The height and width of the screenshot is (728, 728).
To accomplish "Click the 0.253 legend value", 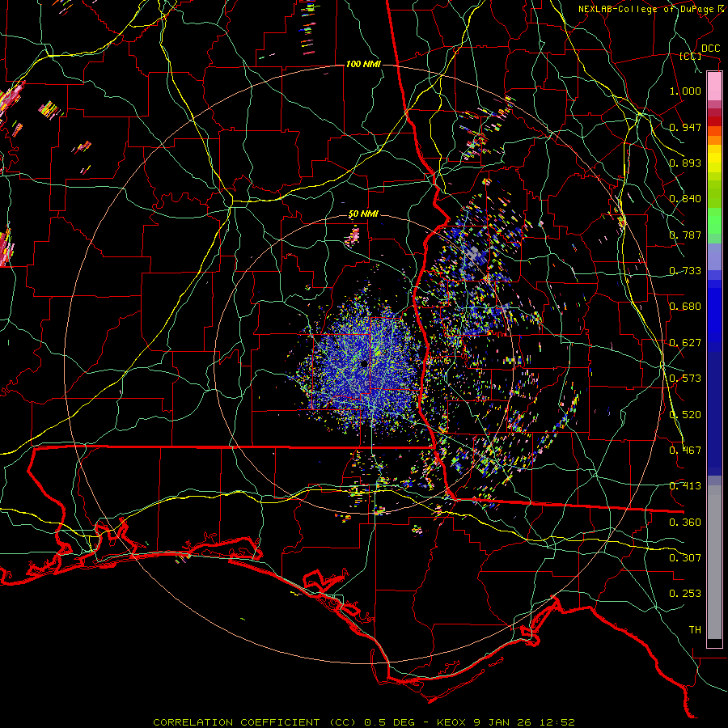I will point(685,594).
